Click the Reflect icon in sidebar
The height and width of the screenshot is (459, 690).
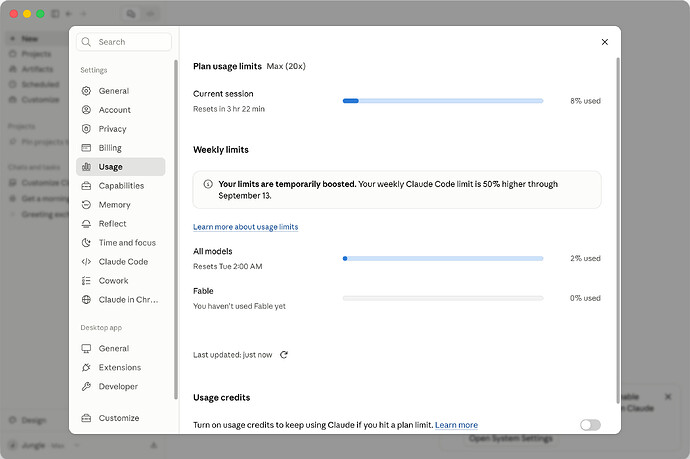[86, 224]
